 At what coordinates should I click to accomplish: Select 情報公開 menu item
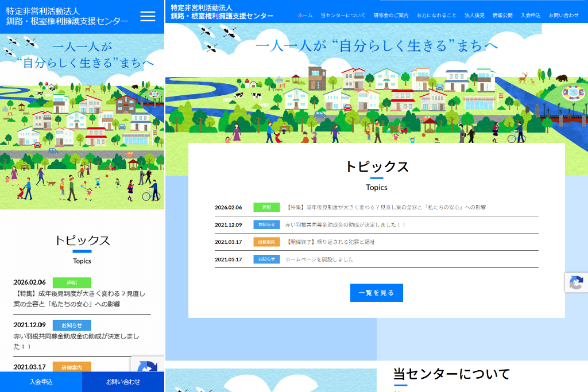[x=502, y=15]
